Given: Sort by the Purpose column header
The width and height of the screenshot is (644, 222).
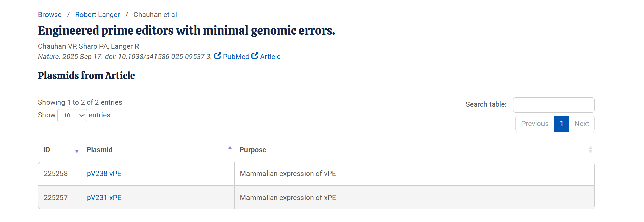Looking at the screenshot, I should coord(253,150).
